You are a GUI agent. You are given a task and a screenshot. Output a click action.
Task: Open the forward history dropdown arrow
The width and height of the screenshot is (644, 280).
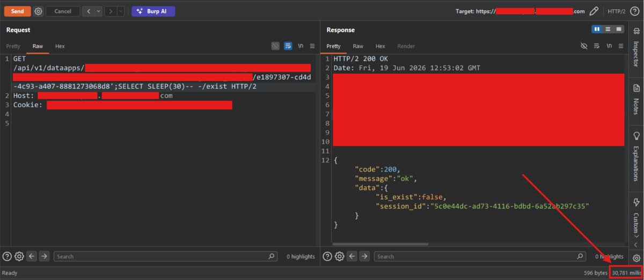(x=120, y=11)
